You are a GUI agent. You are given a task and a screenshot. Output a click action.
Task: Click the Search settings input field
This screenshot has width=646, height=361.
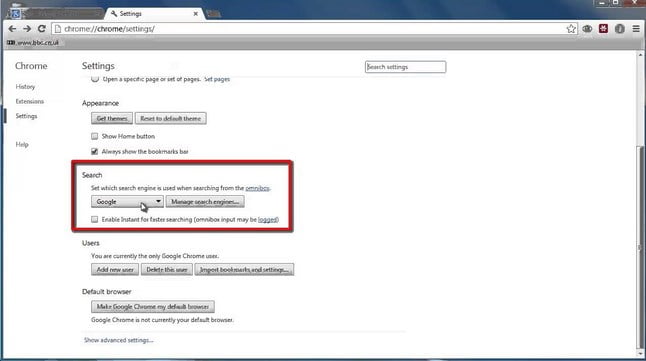pos(405,67)
